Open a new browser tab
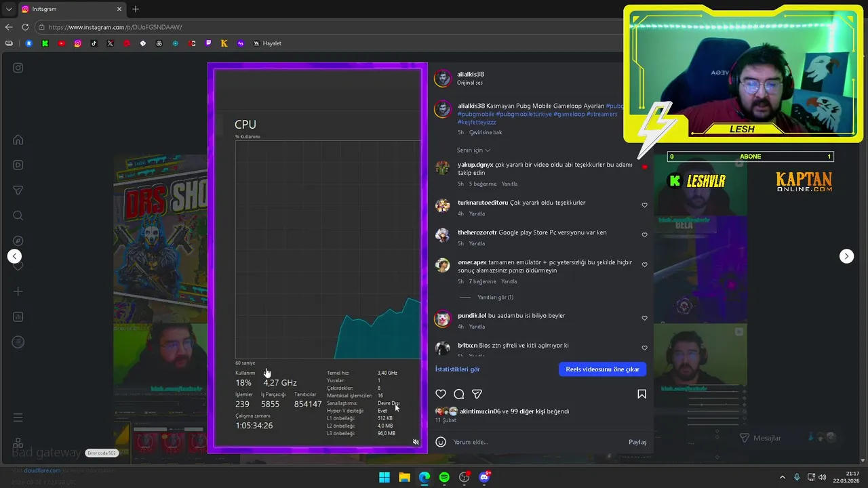The width and height of the screenshot is (868, 488). (136, 9)
